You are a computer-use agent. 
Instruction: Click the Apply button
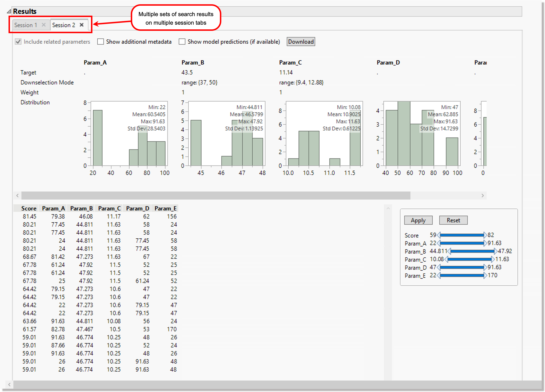pos(418,220)
